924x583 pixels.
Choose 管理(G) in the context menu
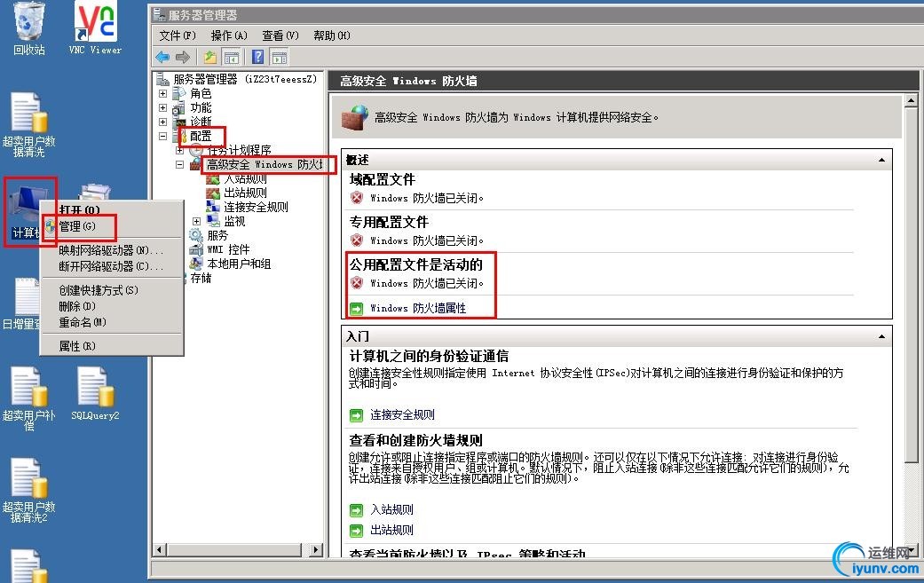[x=112, y=227]
